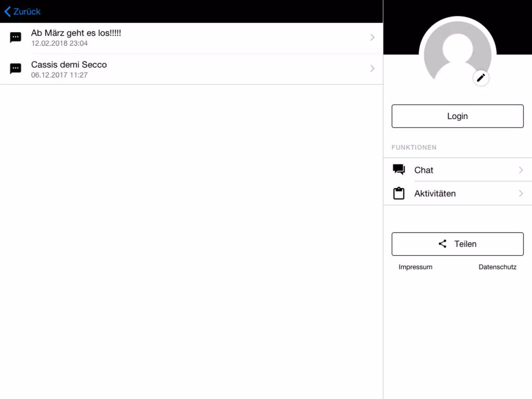Open the Aktivitäten function
Viewport: 532px width, 399px height.
[x=458, y=193]
